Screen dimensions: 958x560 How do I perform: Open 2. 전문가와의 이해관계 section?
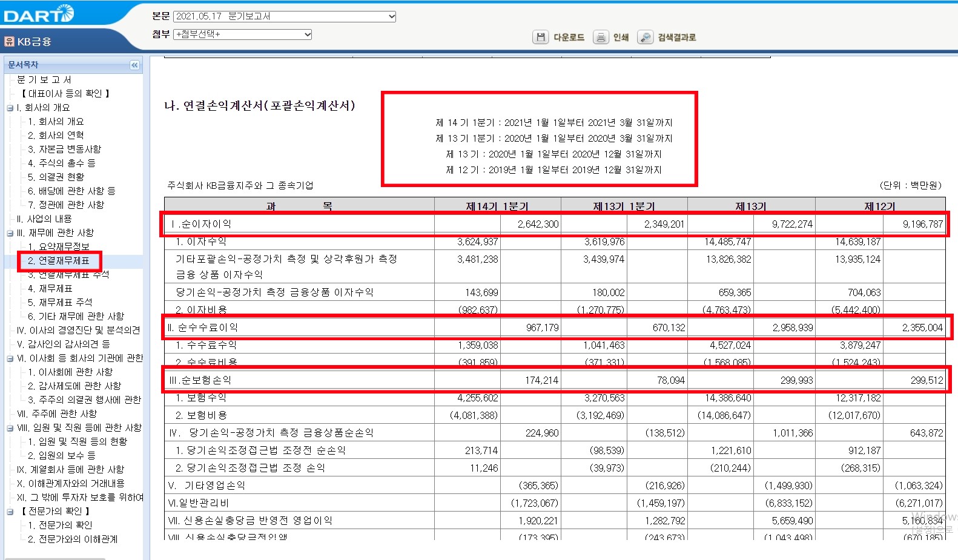click(x=73, y=539)
